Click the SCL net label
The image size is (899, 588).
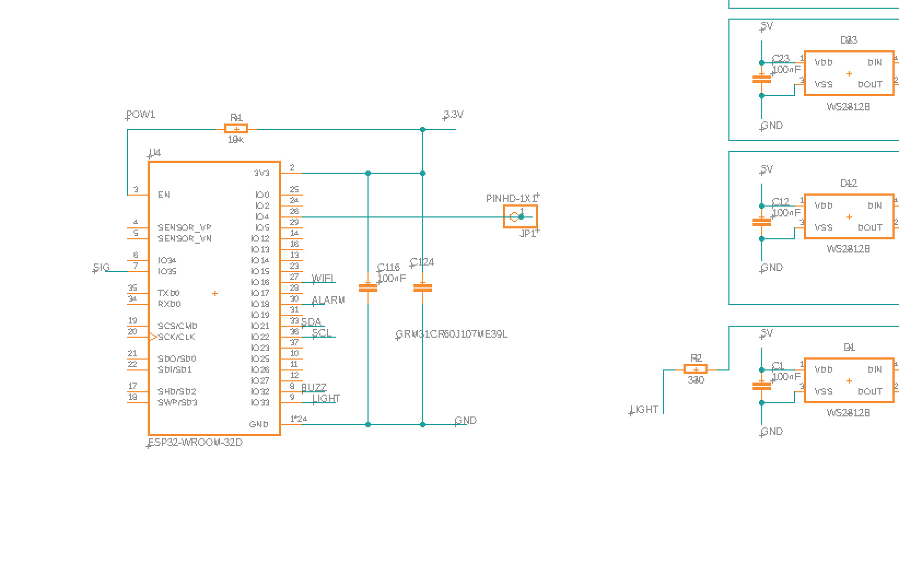coord(322,333)
